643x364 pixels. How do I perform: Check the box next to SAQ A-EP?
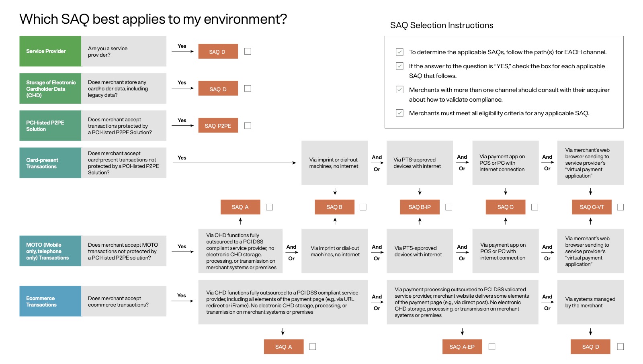(492, 347)
